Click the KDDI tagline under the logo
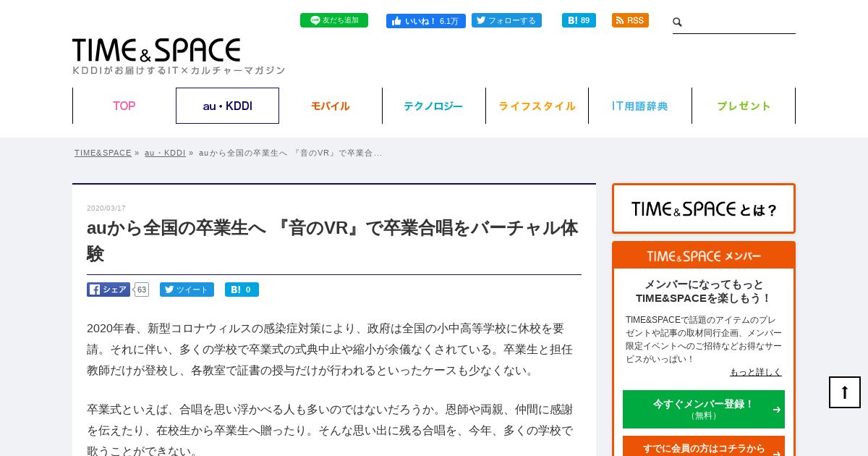The height and width of the screenshot is (456, 868). pyautogui.click(x=179, y=70)
